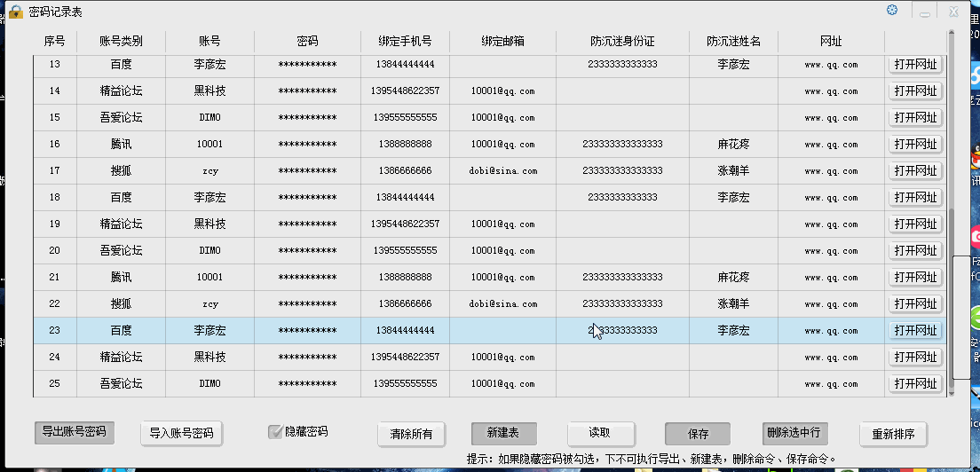This screenshot has height=472, width=980.
Task: Open website for row 21
Action: pyautogui.click(x=915, y=277)
